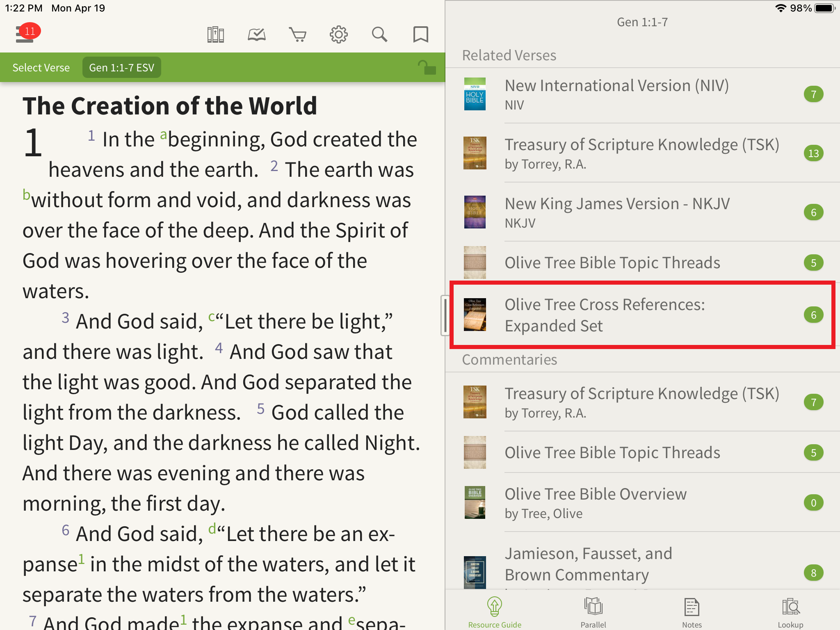Open Olive Tree Bible Overview
This screenshot has height=630, width=840.
pyautogui.click(x=643, y=503)
